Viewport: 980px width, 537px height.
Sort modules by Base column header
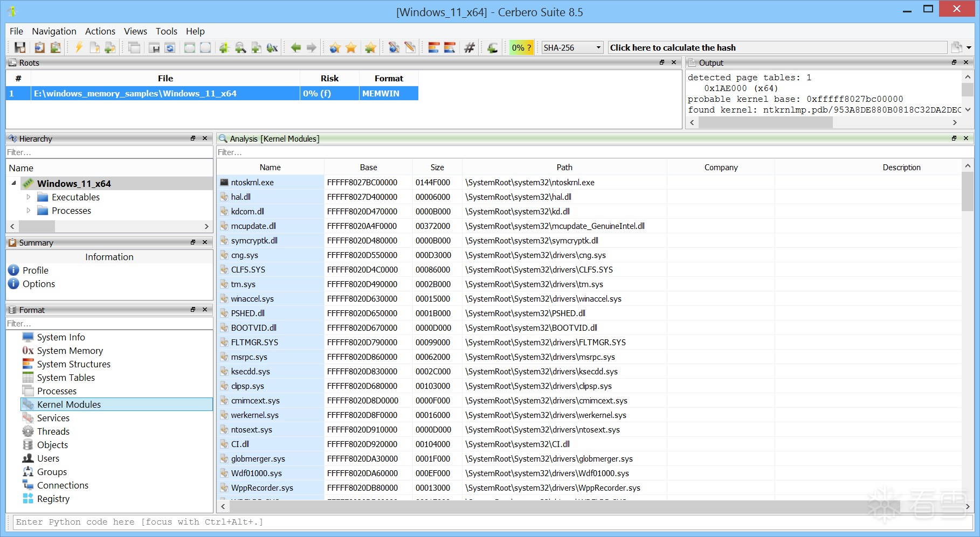tap(369, 168)
